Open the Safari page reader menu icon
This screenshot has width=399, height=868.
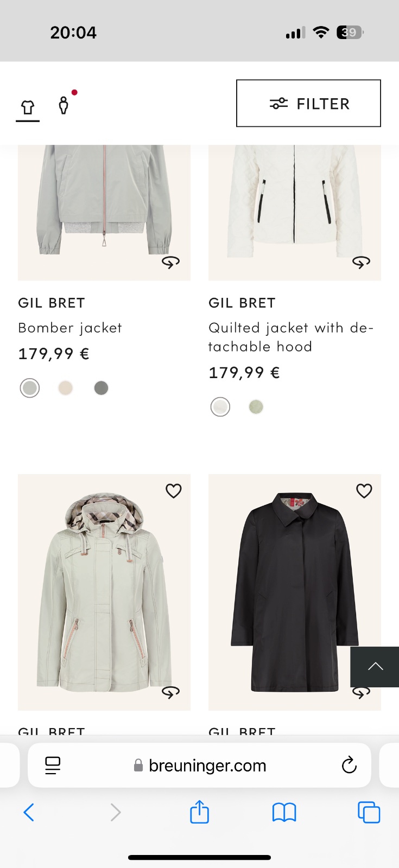click(53, 765)
